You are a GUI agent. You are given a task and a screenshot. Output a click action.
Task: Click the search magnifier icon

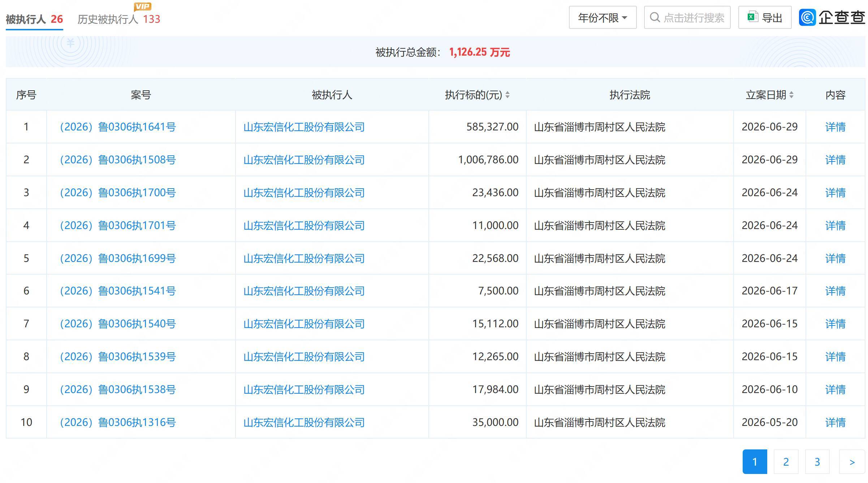point(655,17)
